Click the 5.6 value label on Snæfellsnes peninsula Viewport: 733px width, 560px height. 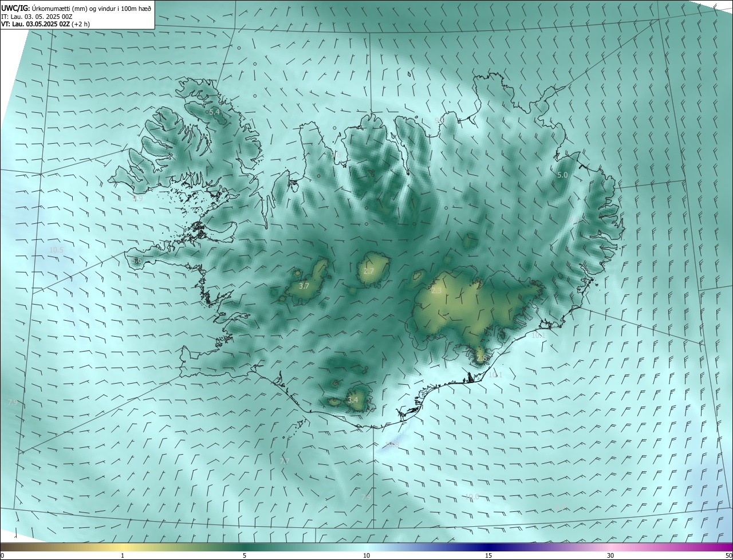pyautogui.click(x=136, y=261)
